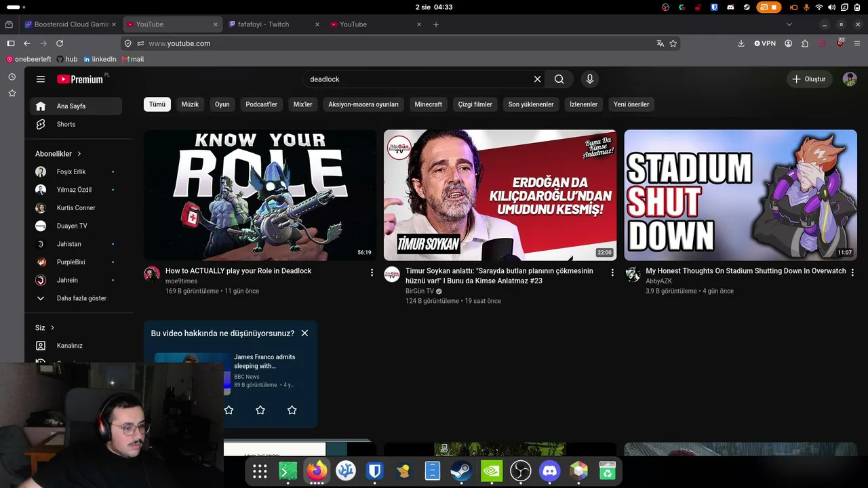Play the Stadium Shut Down thumbnail
The width and height of the screenshot is (868, 488).
point(741,195)
